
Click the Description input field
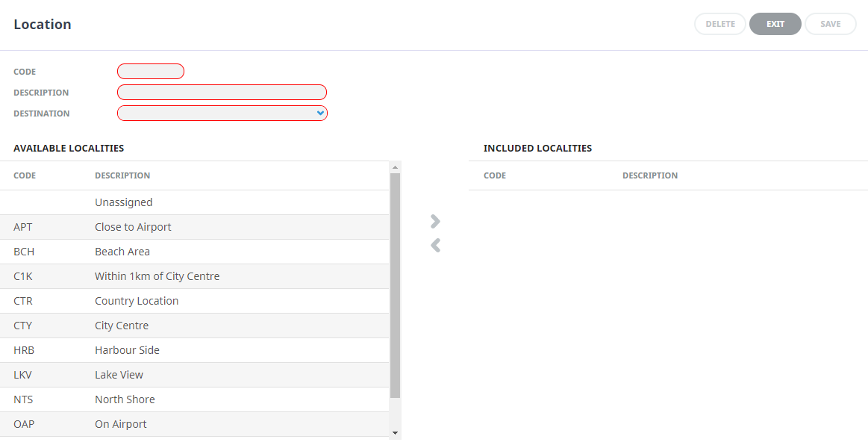(x=222, y=93)
